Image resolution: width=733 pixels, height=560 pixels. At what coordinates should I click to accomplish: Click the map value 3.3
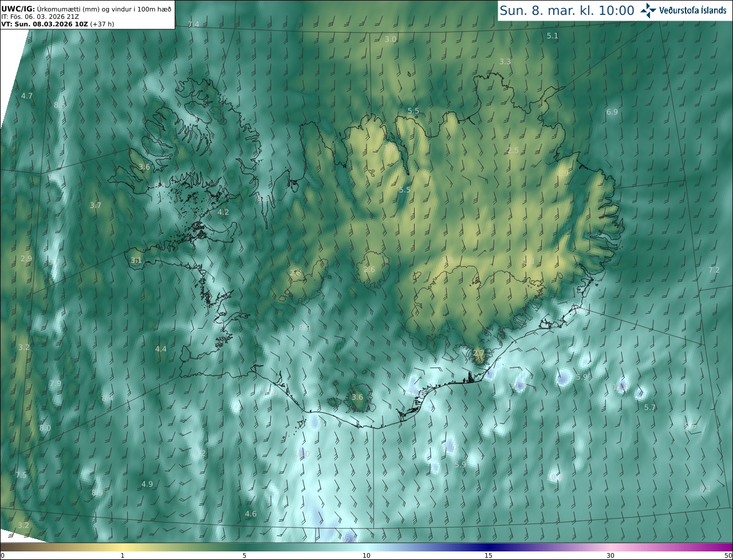(505, 61)
